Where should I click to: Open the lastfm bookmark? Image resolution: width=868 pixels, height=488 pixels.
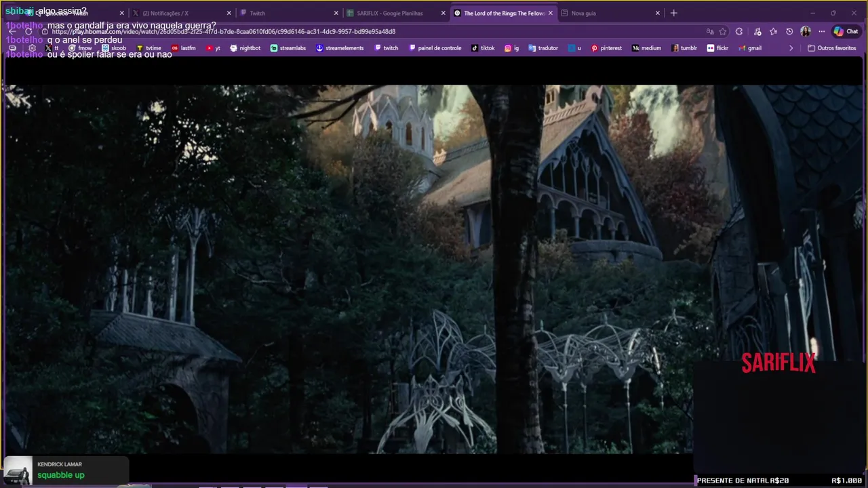tap(184, 48)
